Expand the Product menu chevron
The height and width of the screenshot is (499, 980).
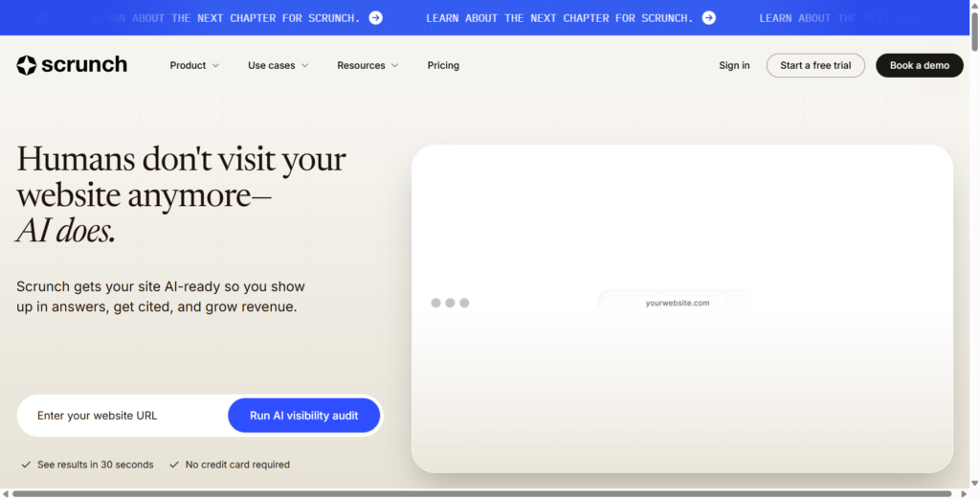tap(215, 66)
